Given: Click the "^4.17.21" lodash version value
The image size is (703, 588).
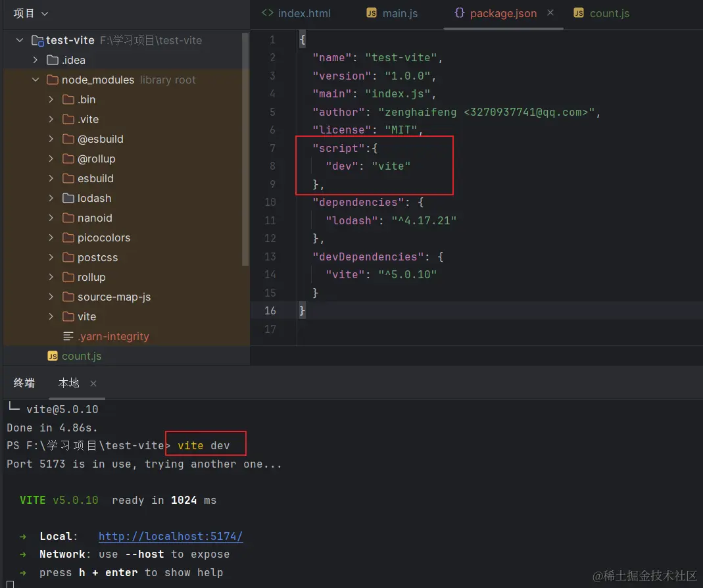Looking at the screenshot, I should (424, 220).
